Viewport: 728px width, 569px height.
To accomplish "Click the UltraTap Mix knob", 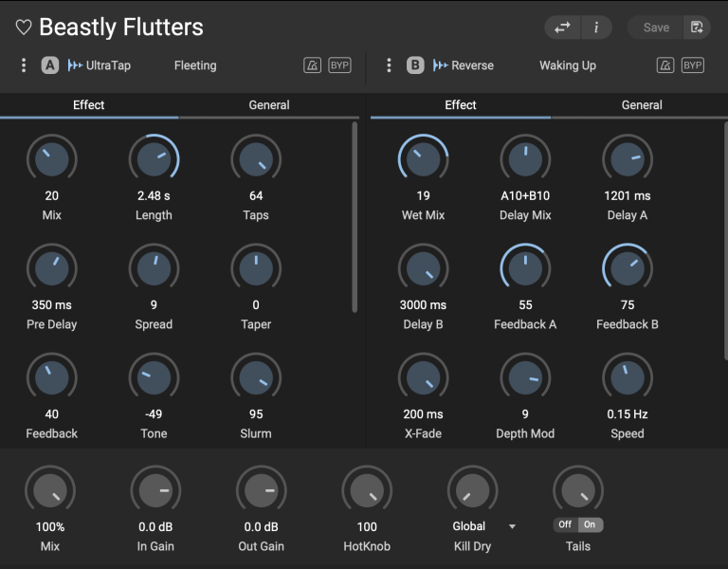I will 51,159.
